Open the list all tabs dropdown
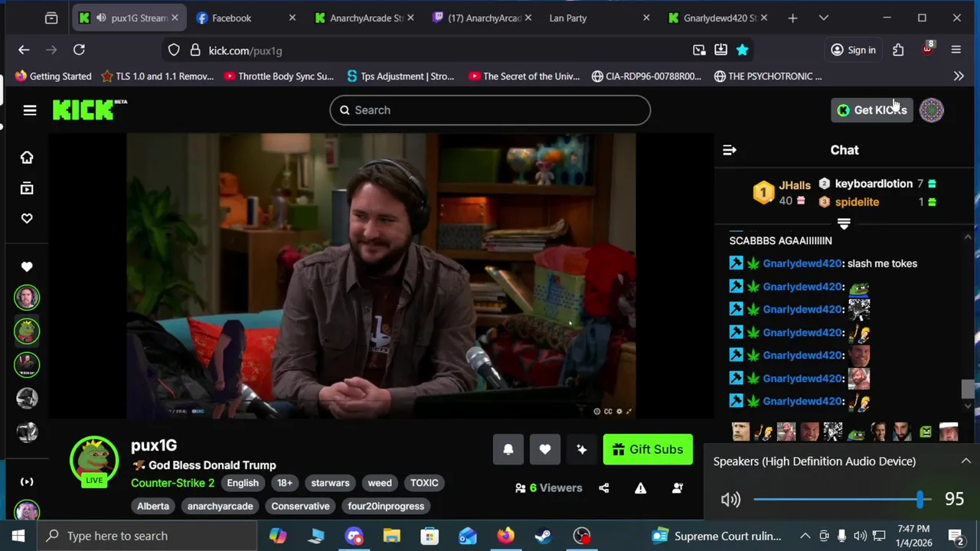980x551 pixels. click(x=824, y=18)
